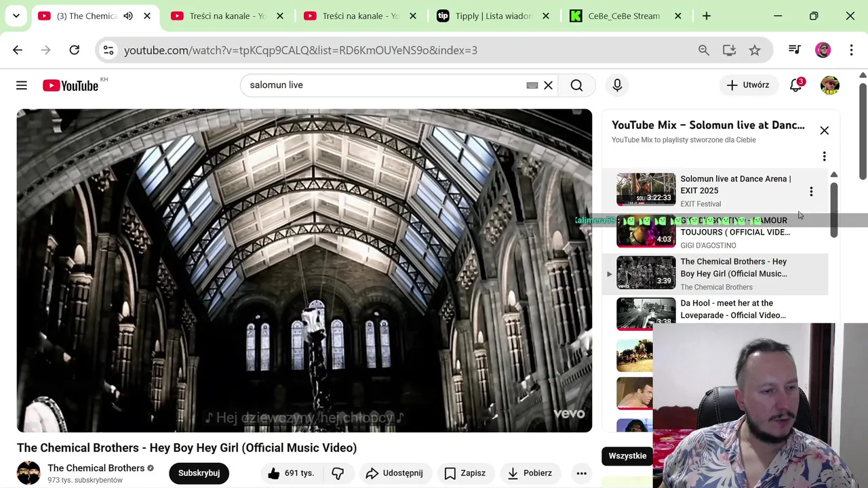Close the YouTube Mix playlist panel
This screenshot has width=868, height=488.
pyautogui.click(x=824, y=130)
